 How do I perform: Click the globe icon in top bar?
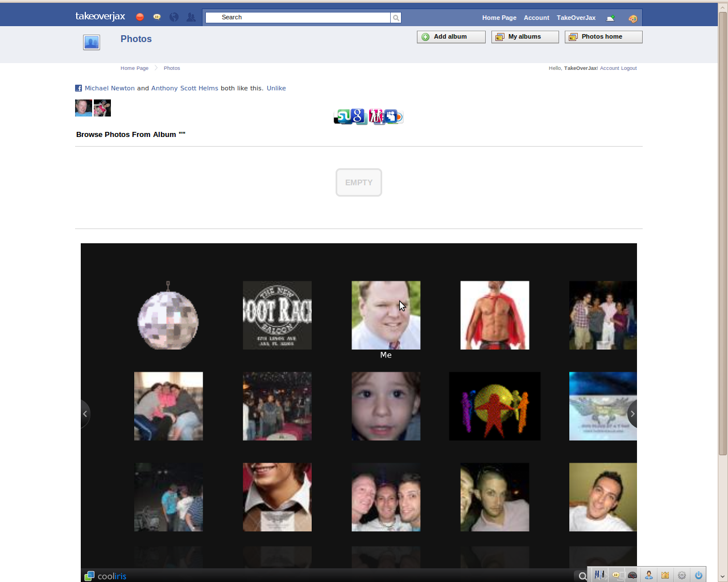pyautogui.click(x=174, y=17)
